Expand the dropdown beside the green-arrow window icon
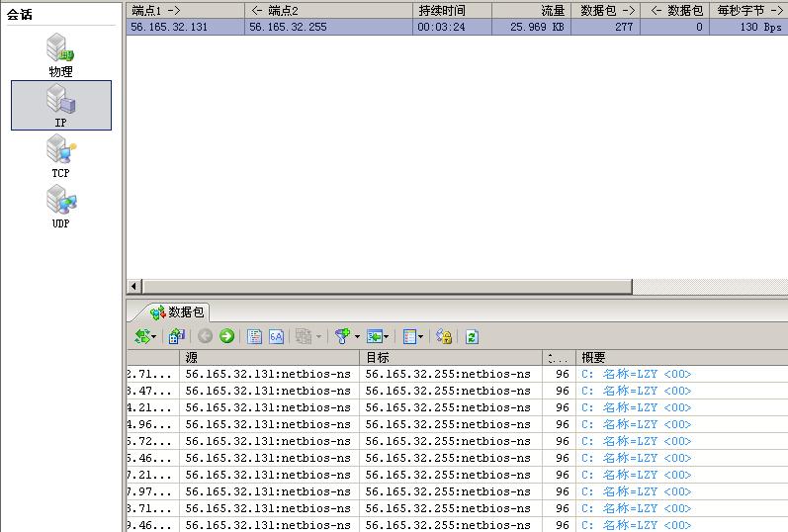Screen dimensions: 788x532 pos(386,336)
